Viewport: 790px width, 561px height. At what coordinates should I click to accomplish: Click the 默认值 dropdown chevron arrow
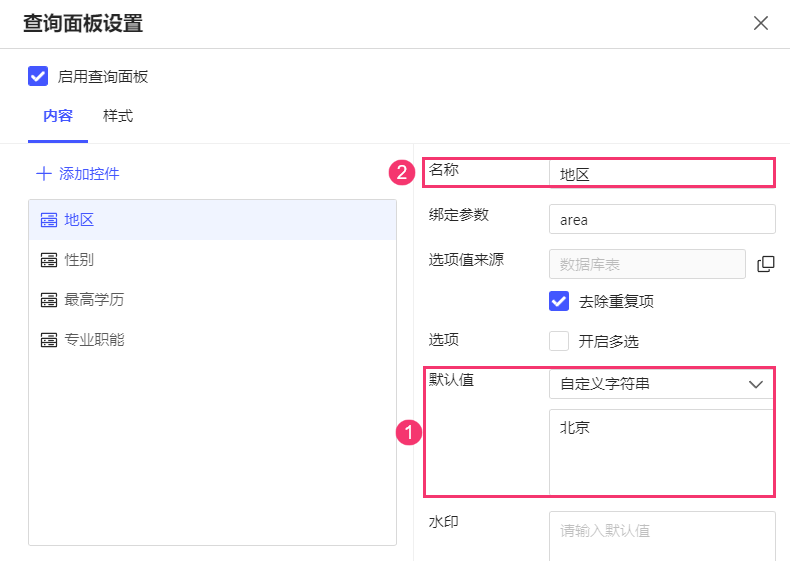point(755,384)
